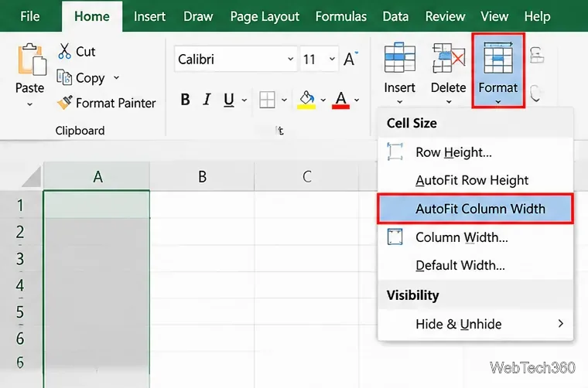Open the font size 11 dropdown
This screenshot has height=388, width=588.
pyautogui.click(x=332, y=59)
